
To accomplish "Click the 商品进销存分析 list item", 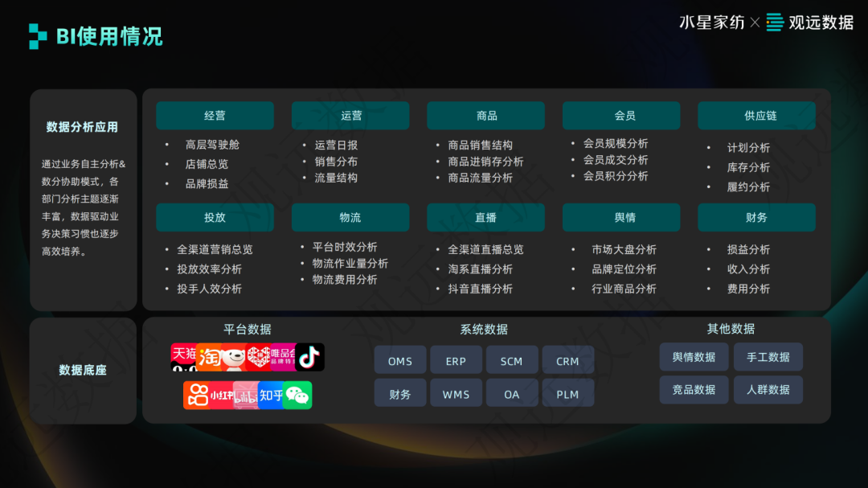I will pos(485,161).
